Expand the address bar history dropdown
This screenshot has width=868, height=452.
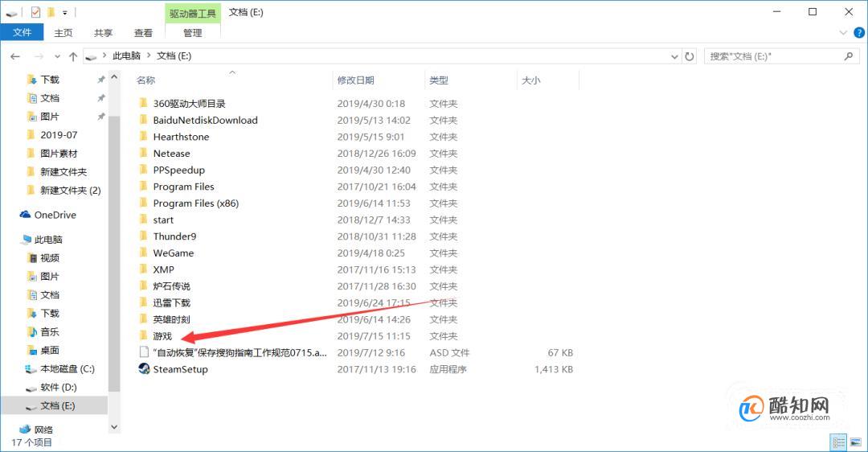coord(674,56)
